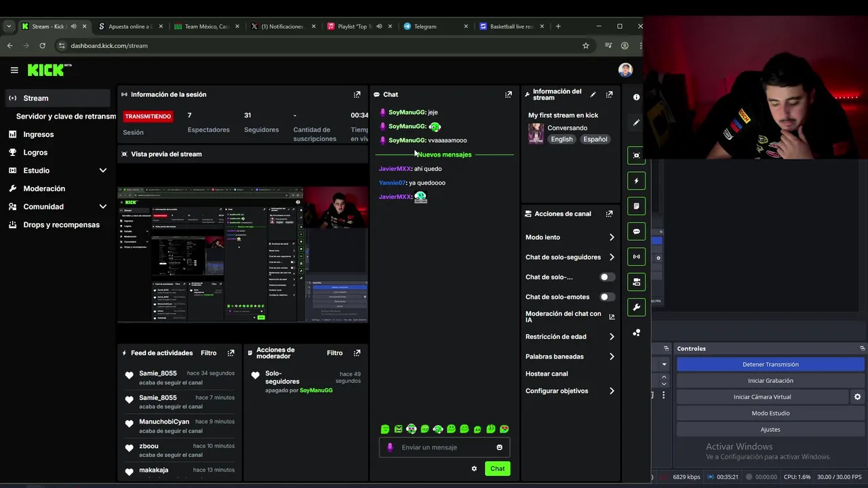This screenshot has height=488, width=868.
Task: Switch to the Notificaciones X tab
Action: pos(283,26)
